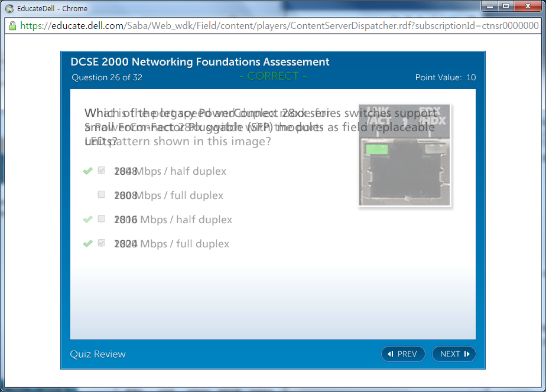Screen dimensions: 546x392
Task: Click the Point Value: 10 text
Action: coord(446,77)
